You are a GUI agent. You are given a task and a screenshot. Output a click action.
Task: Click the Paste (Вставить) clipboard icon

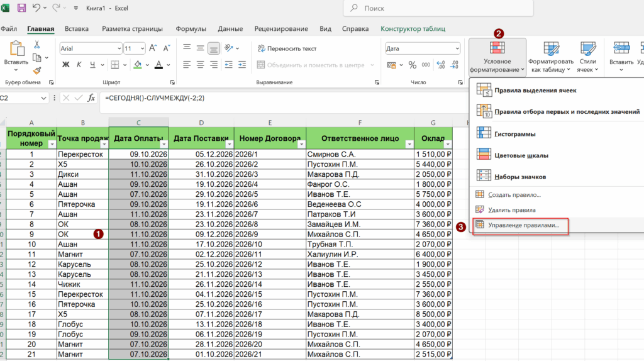(x=16, y=48)
